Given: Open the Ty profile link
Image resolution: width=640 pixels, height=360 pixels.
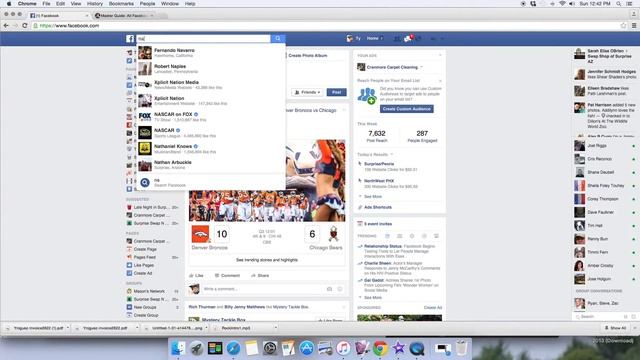Looking at the screenshot, I should pyautogui.click(x=353, y=38).
